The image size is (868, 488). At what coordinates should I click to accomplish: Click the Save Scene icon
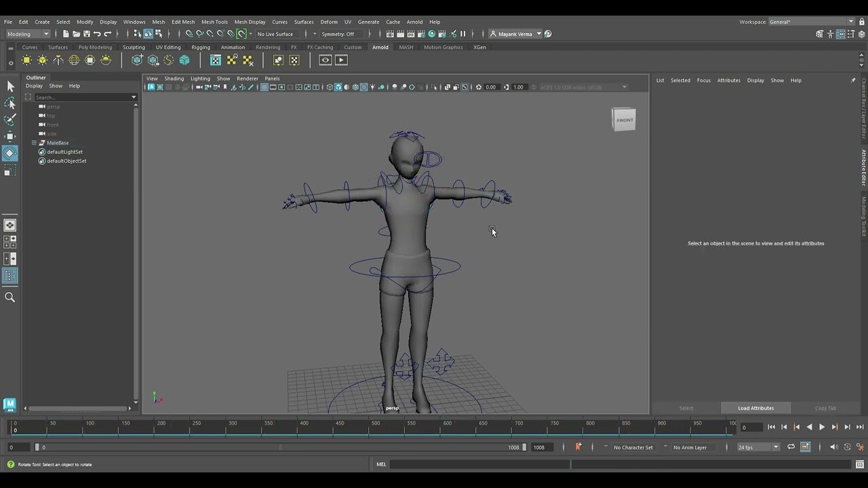(87, 34)
